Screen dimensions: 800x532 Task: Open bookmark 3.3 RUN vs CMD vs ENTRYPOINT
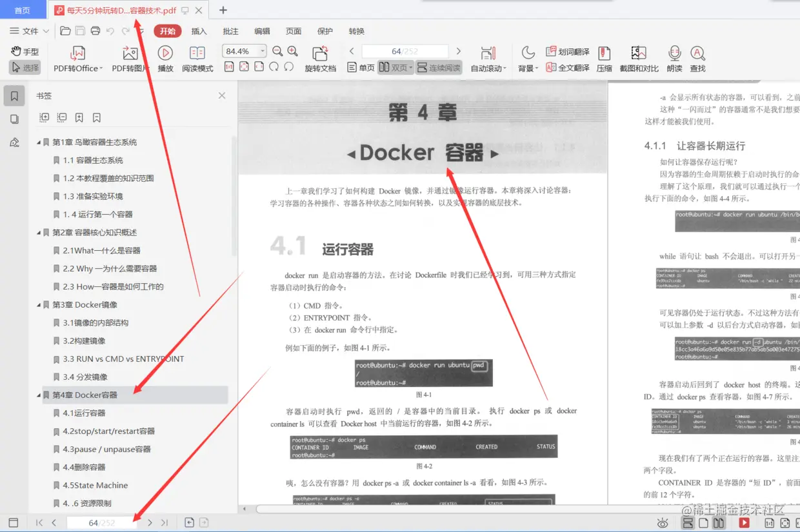coord(123,359)
